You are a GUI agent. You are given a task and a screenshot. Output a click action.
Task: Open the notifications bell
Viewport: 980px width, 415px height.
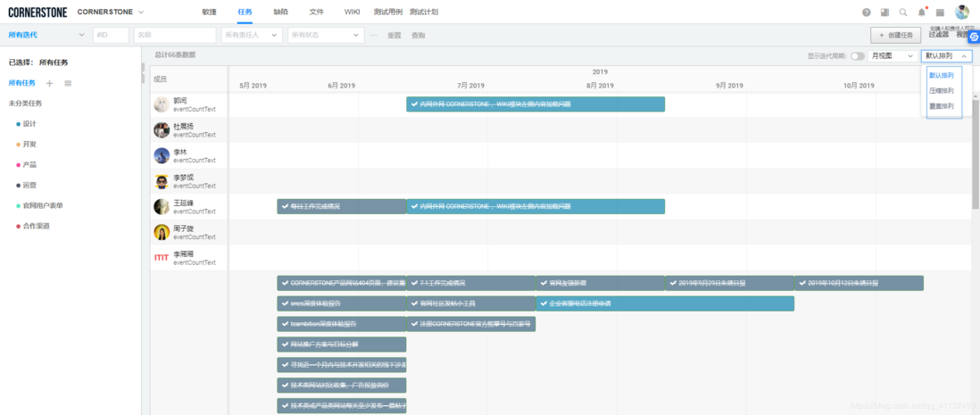pyautogui.click(x=921, y=12)
